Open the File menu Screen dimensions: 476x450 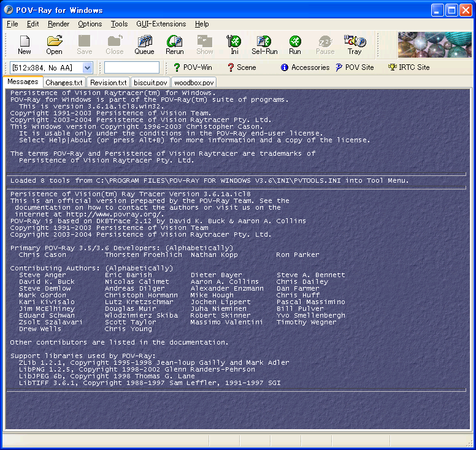click(12, 24)
